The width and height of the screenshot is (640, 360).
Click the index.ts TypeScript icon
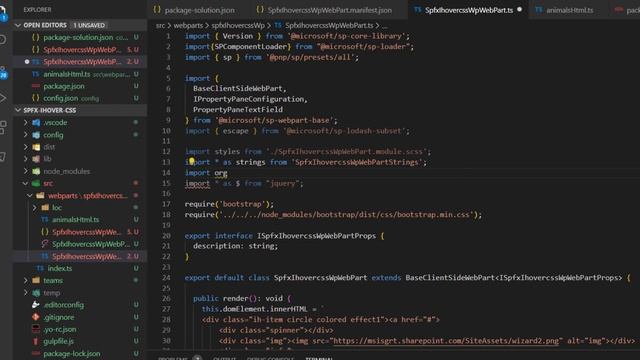(x=40, y=268)
